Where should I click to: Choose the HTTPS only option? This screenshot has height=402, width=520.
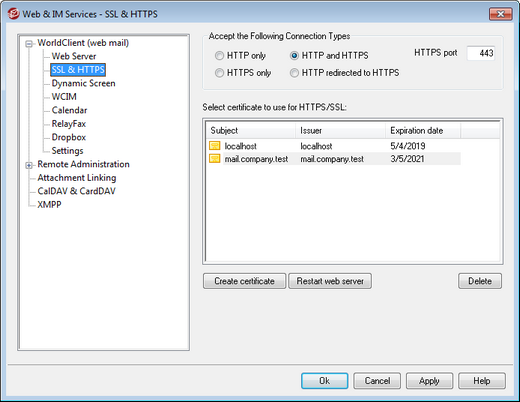(x=219, y=73)
